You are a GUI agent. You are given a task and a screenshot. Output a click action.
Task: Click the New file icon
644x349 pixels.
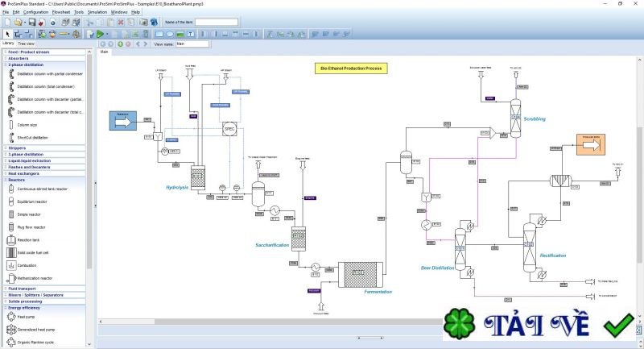7,23
